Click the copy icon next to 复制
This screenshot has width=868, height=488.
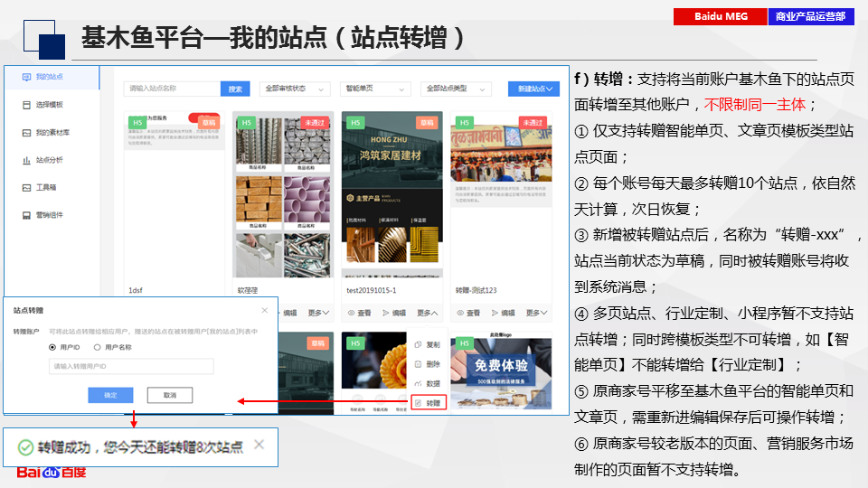pos(418,344)
